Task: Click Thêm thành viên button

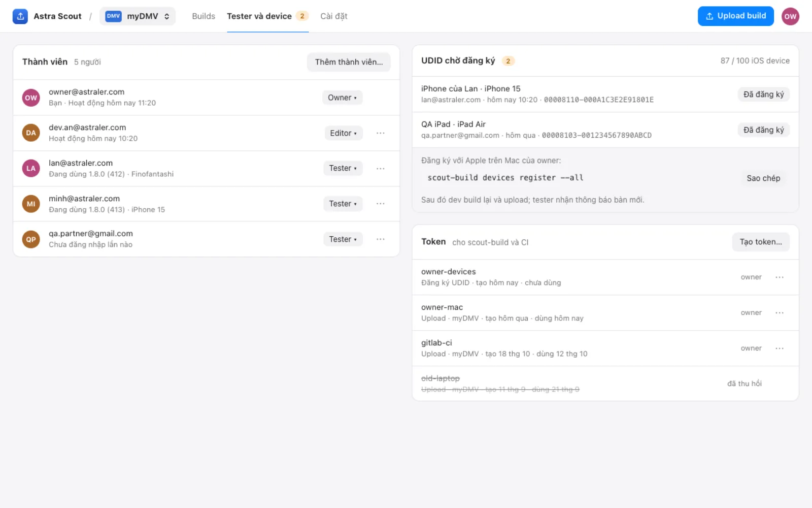Action: tap(349, 62)
